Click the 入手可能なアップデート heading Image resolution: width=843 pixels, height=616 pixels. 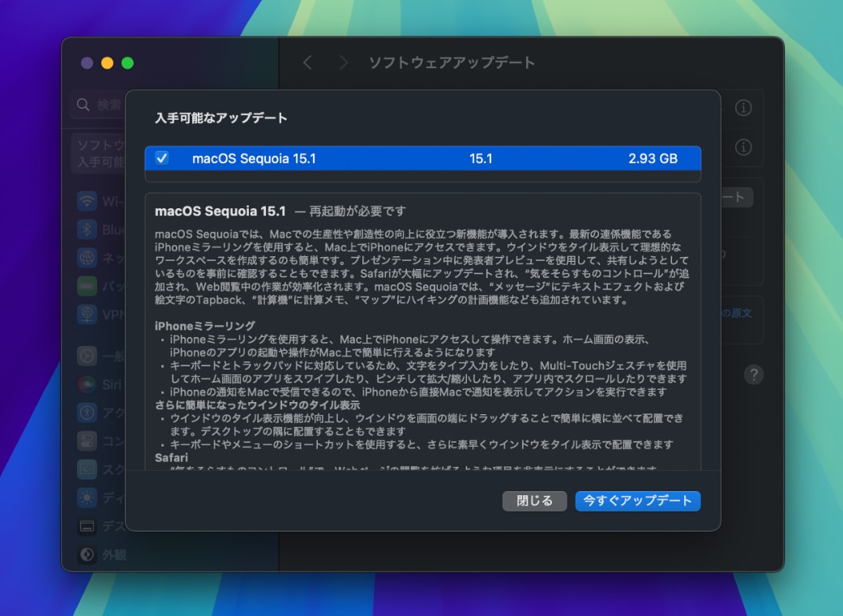pos(221,118)
